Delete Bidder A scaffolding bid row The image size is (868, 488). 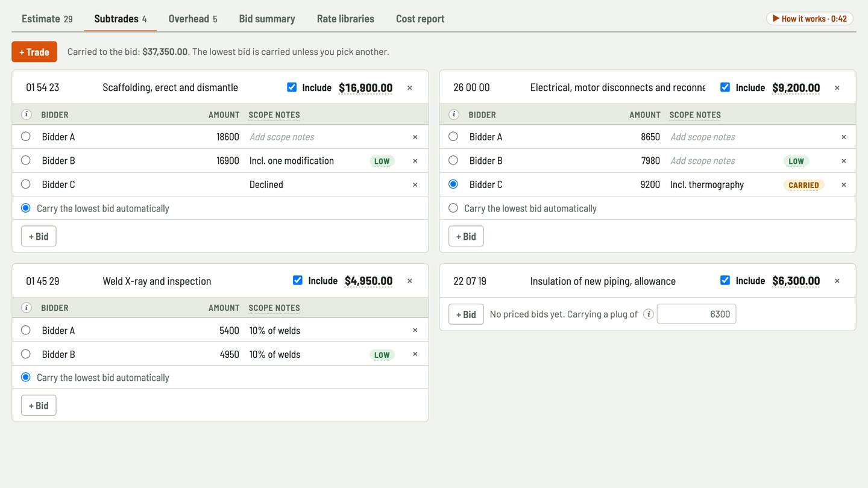tap(415, 137)
